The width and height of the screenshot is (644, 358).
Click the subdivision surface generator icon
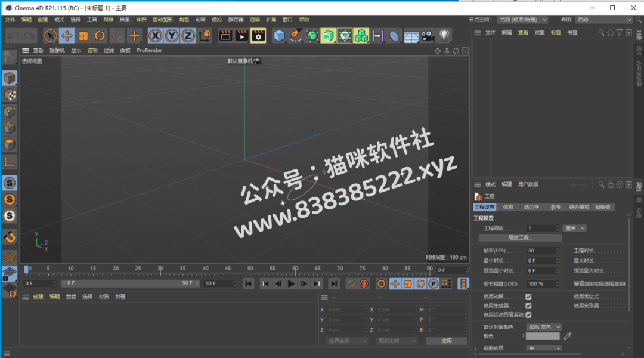click(x=312, y=36)
